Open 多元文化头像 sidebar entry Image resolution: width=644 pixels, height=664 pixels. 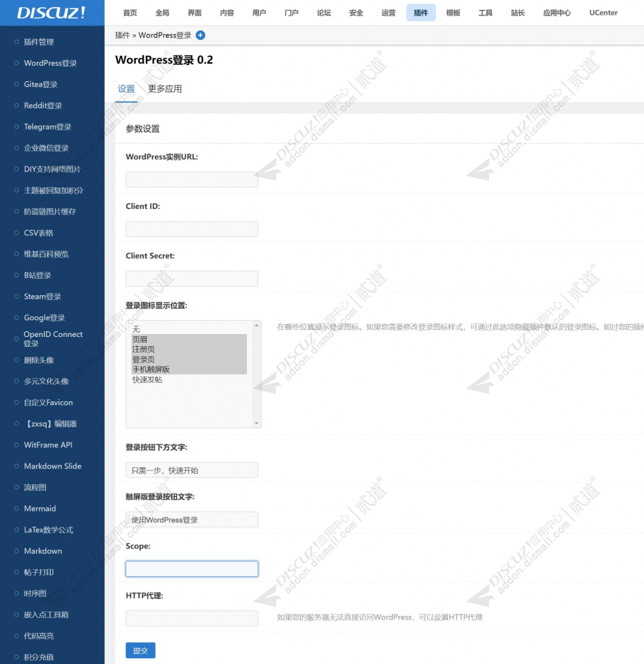click(x=46, y=381)
